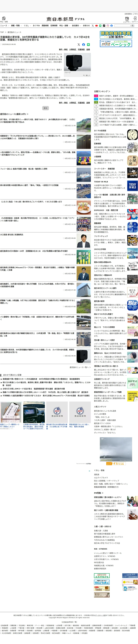Open the X (Twitter) icon in navigation bar
Screen dimensions: 138x644
coord(93,26)
